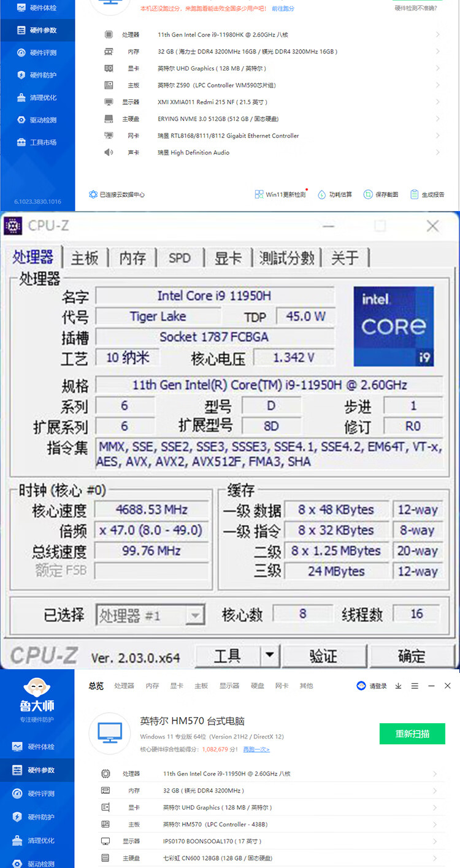Click network card icon beside RTL8168 row
The width and height of the screenshot is (460, 868).
click(109, 136)
